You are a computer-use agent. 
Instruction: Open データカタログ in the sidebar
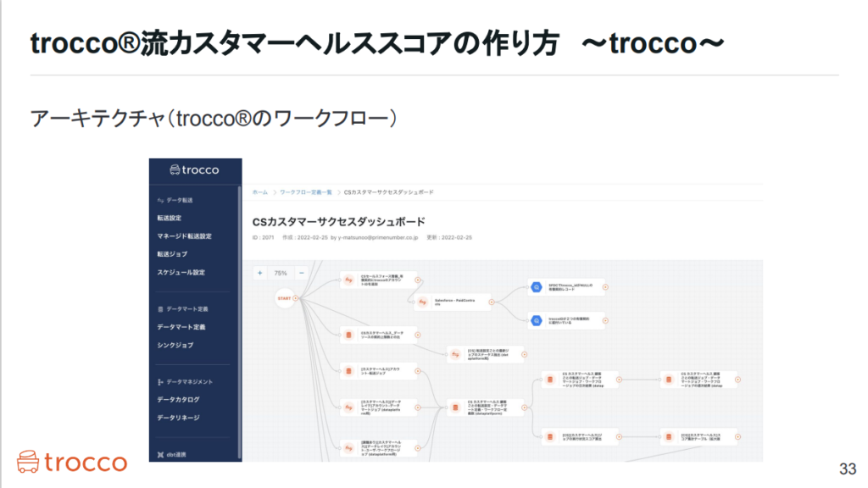click(x=178, y=400)
